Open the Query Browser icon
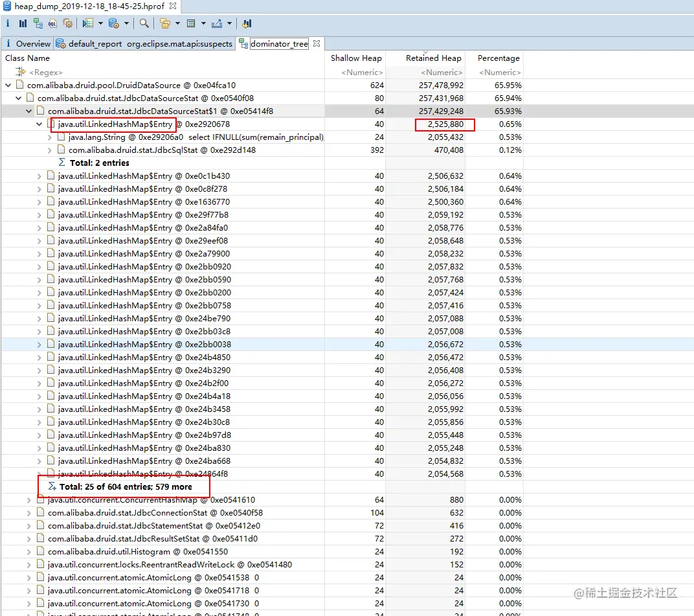 [114, 23]
